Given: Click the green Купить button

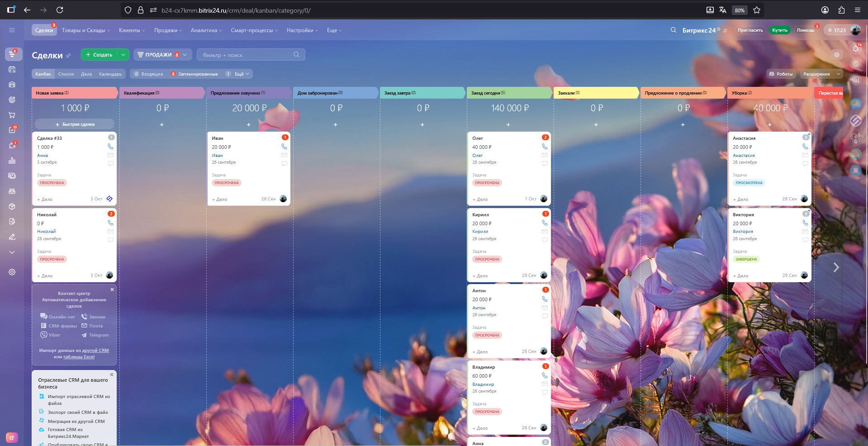Looking at the screenshot, I should (x=779, y=30).
